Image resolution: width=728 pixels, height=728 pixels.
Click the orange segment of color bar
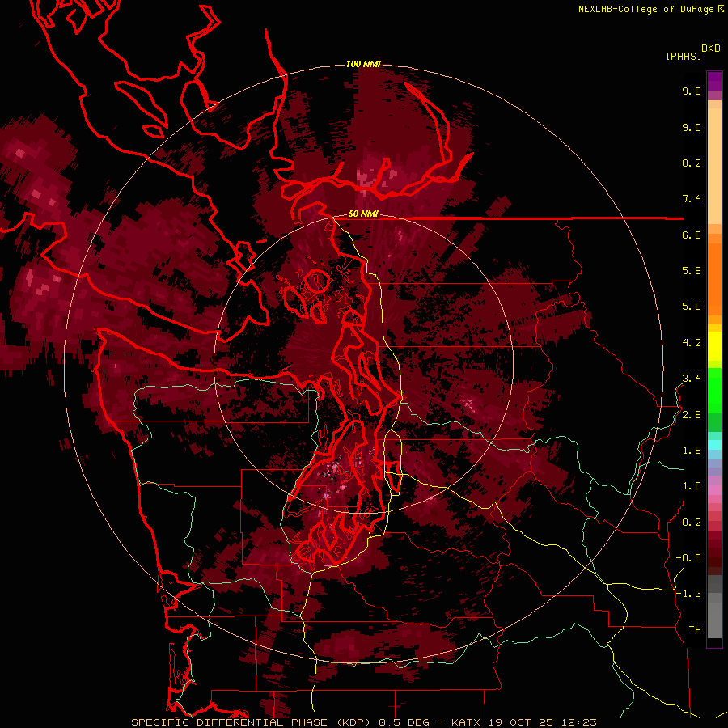714,278
